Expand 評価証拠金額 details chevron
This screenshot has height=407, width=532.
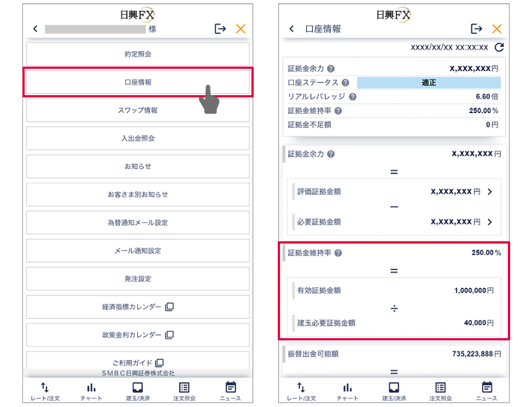click(490, 191)
